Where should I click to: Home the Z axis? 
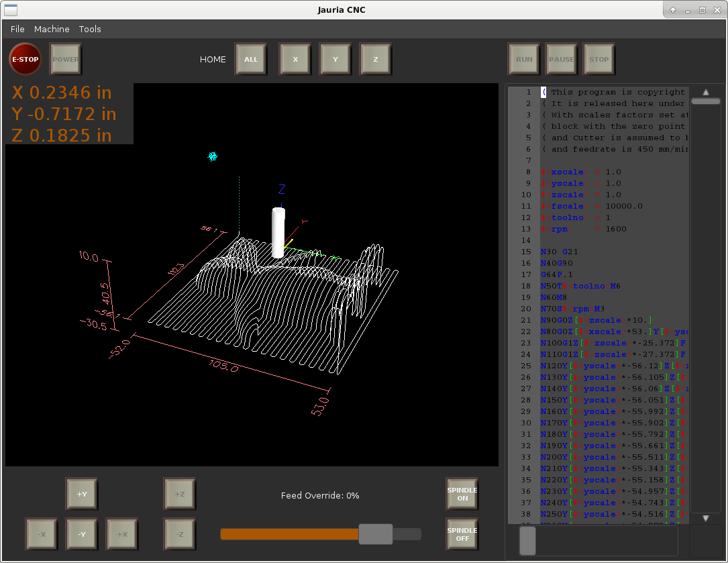click(376, 59)
